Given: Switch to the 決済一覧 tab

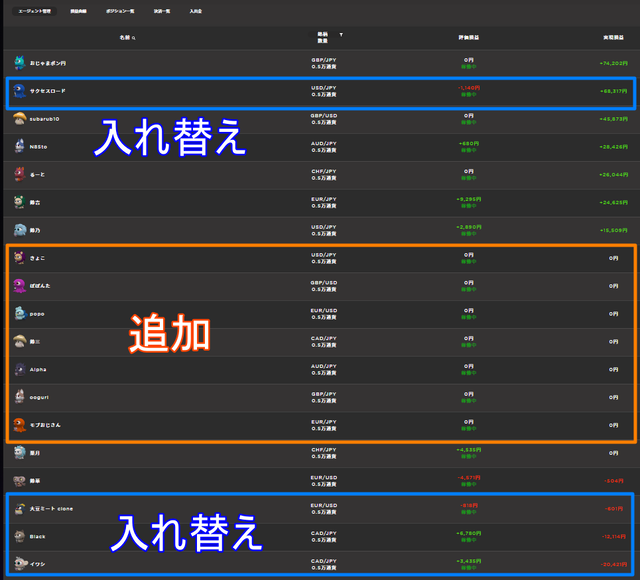Looking at the screenshot, I should point(162,11).
